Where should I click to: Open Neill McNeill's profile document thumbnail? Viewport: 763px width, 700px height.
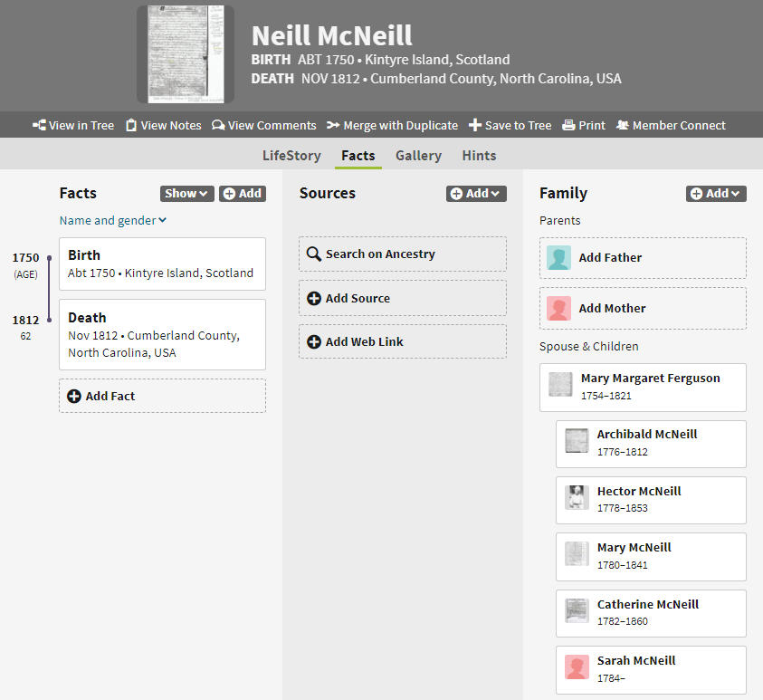click(x=185, y=53)
